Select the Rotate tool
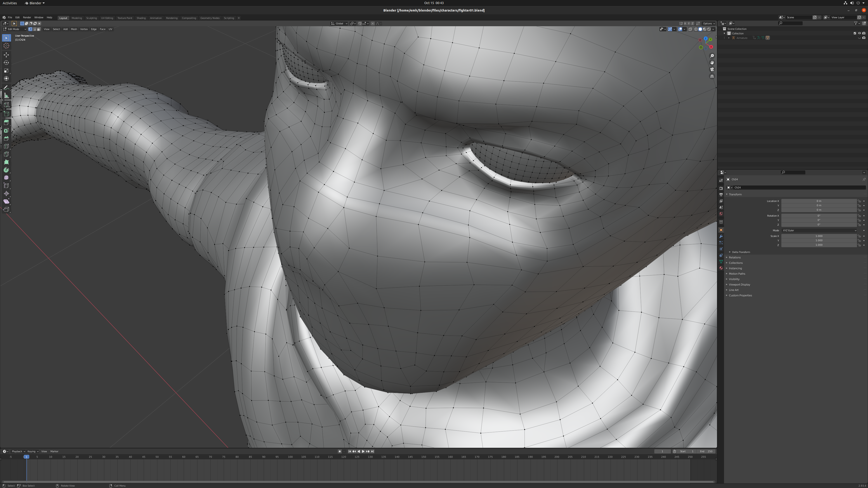 (6, 63)
